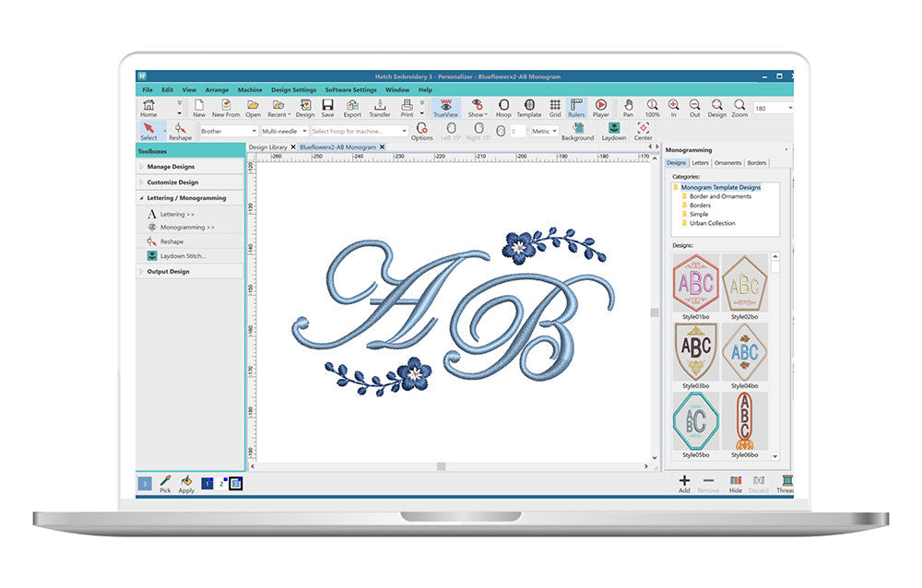Open the Design Settings menu
This screenshot has height=588, width=922.
[x=293, y=89]
